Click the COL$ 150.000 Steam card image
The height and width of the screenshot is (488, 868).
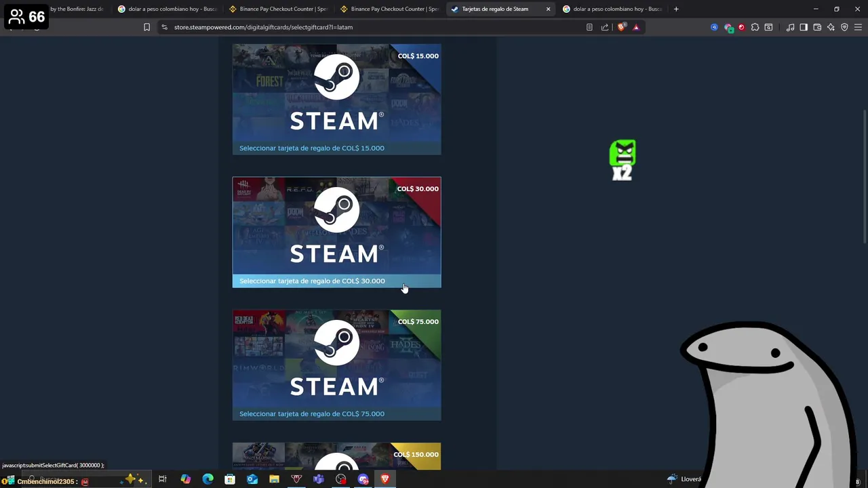click(x=336, y=456)
